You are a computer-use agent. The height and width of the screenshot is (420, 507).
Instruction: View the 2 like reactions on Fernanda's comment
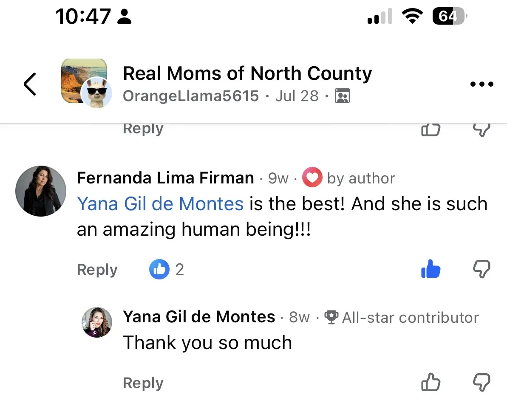(167, 269)
